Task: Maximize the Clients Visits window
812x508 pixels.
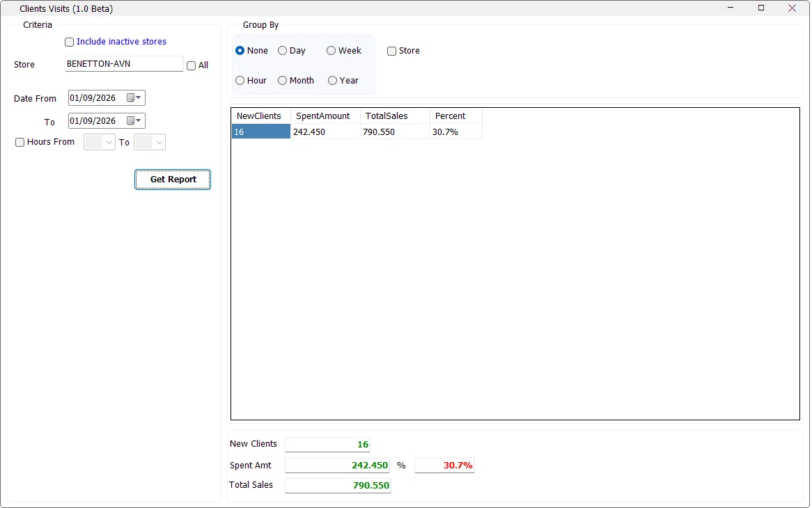Action: coord(761,8)
